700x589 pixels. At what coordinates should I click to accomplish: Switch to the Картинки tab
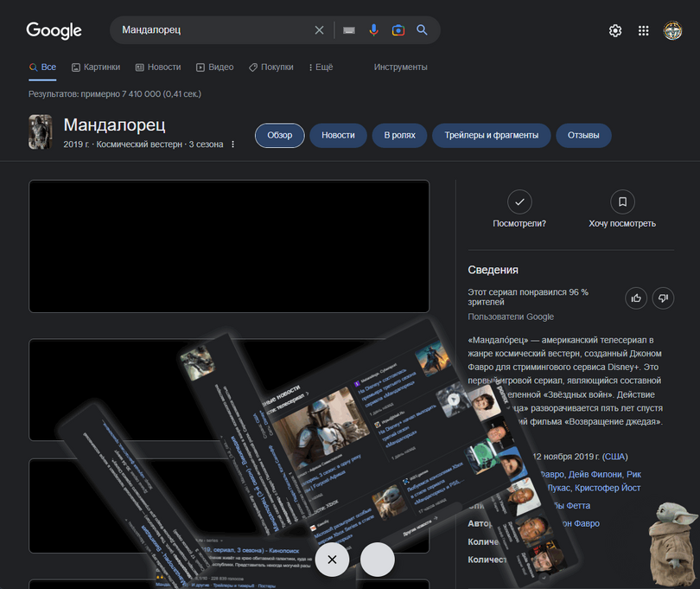tap(96, 67)
